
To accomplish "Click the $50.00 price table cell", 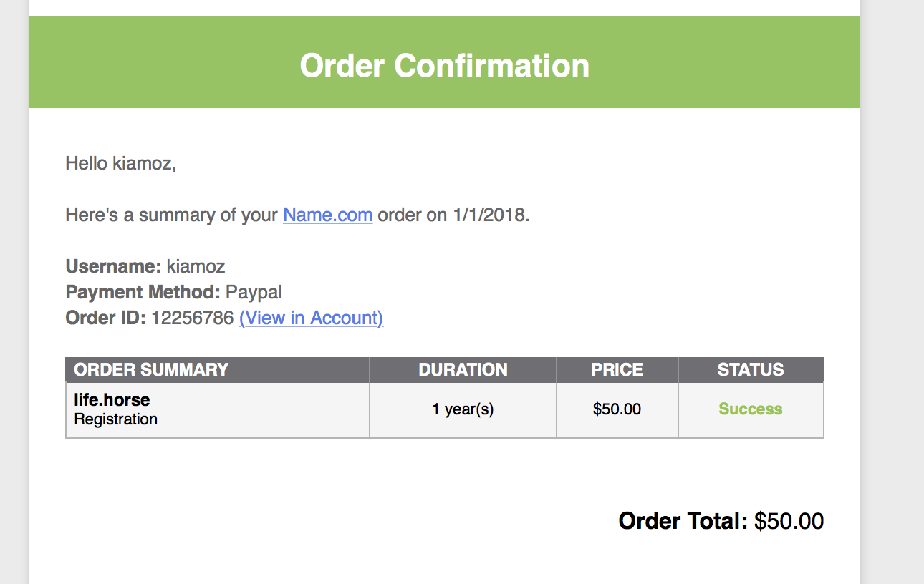I will 617,409.
